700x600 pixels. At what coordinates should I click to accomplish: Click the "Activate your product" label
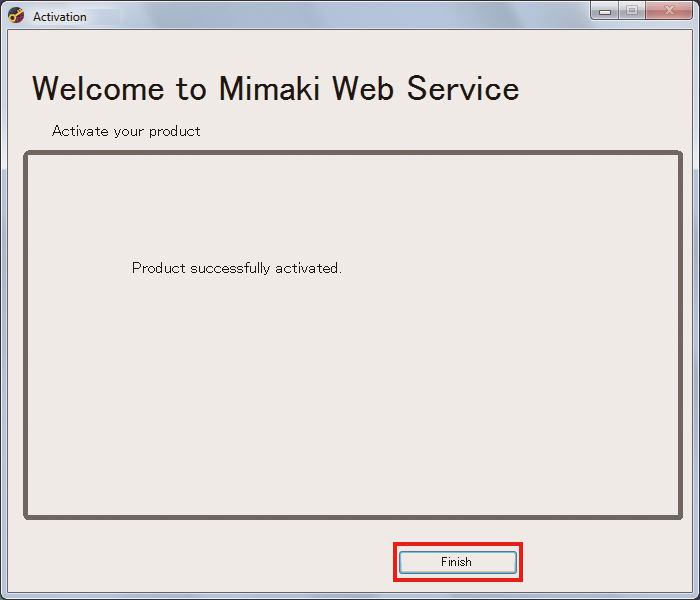(x=126, y=131)
